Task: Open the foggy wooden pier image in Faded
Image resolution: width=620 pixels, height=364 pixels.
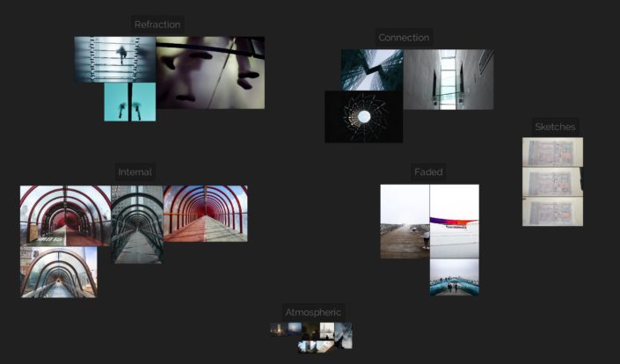Action: (x=405, y=222)
